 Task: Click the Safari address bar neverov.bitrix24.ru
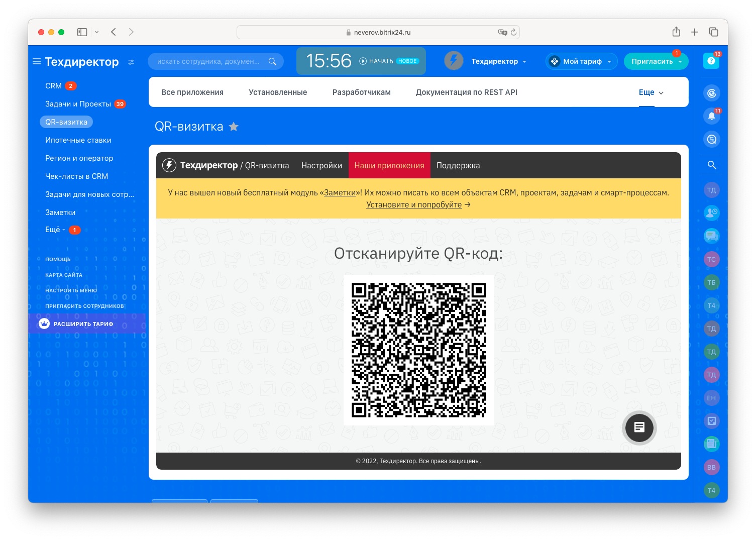click(x=378, y=32)
